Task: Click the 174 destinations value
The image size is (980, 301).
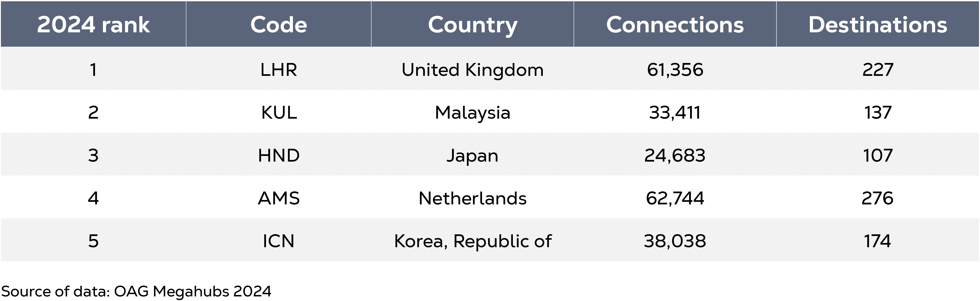Action: (x=878, y=241)
